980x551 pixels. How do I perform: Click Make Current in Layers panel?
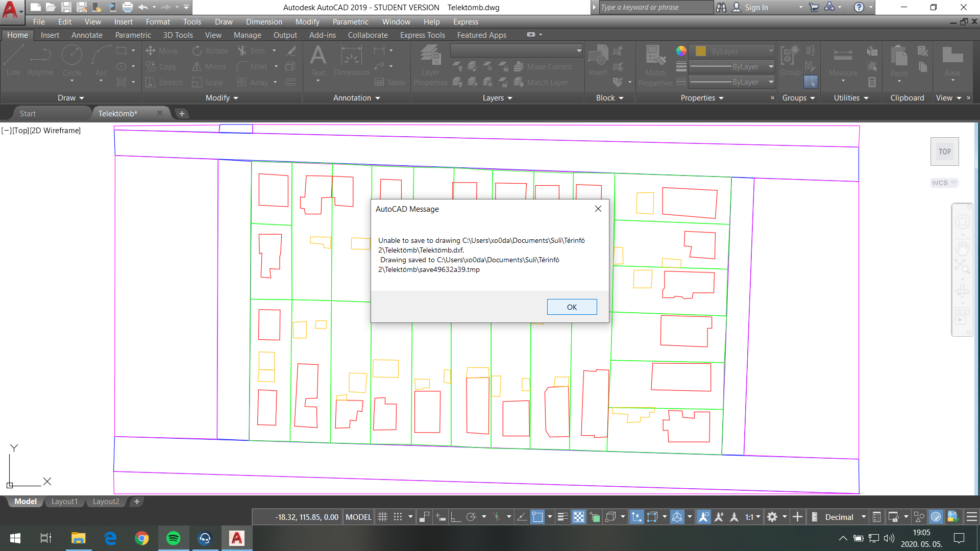[x=543, y=67]
